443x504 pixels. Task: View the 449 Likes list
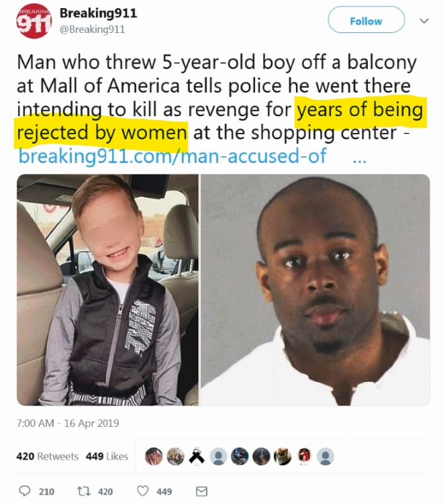click(x=107, y=456)
